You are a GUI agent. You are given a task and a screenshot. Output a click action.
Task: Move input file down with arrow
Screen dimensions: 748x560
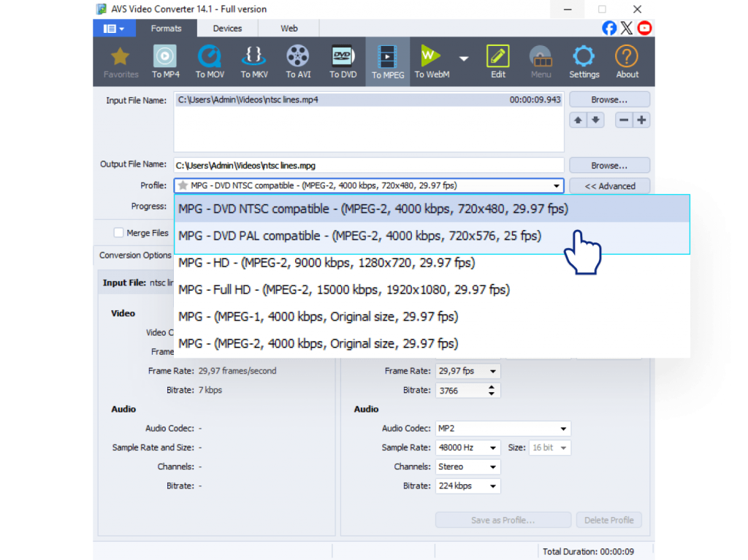tap(596, 120)
